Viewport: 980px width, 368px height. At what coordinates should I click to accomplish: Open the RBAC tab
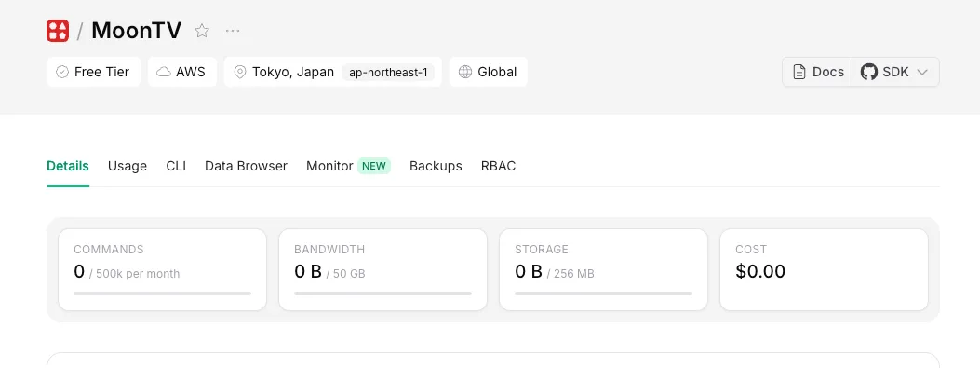click(498, 166)
